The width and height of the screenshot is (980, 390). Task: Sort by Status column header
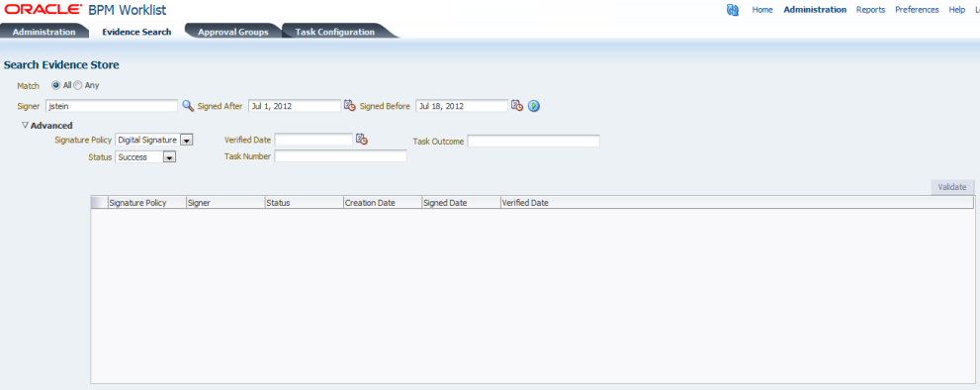pyautogui.click(x=305, y=203)
